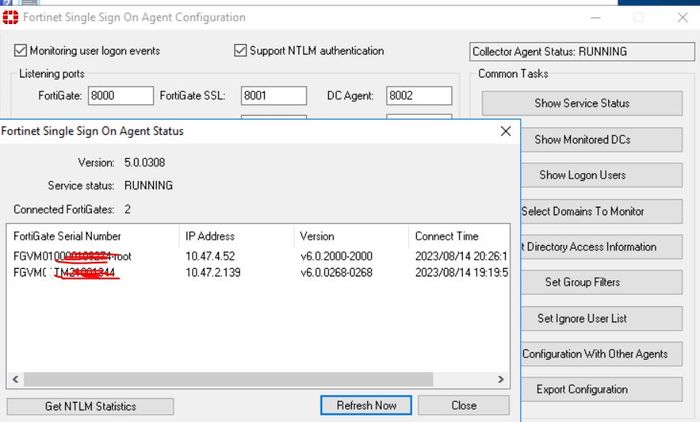Click connect time 2023/08/14 20:26

(x=461, y=256)
